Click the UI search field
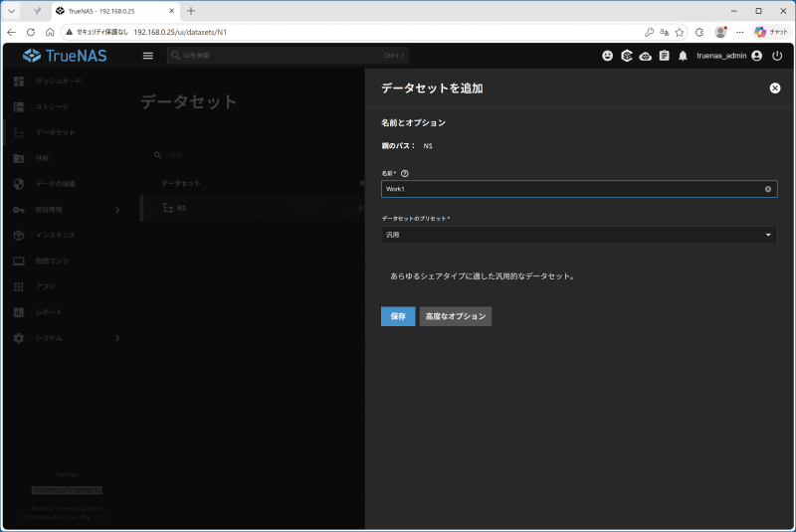Screen dimensions: 796x532 pyautogui.click(x=288, y=56)
